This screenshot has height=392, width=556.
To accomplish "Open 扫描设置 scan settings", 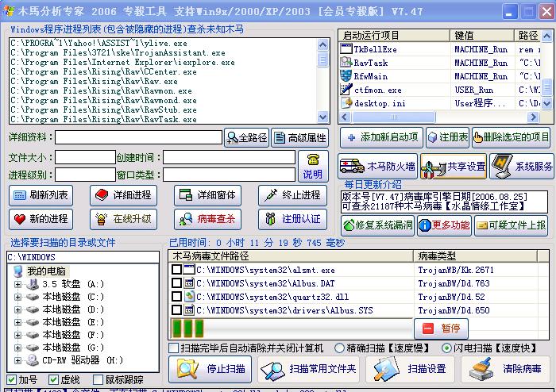I will pos(411,369).
